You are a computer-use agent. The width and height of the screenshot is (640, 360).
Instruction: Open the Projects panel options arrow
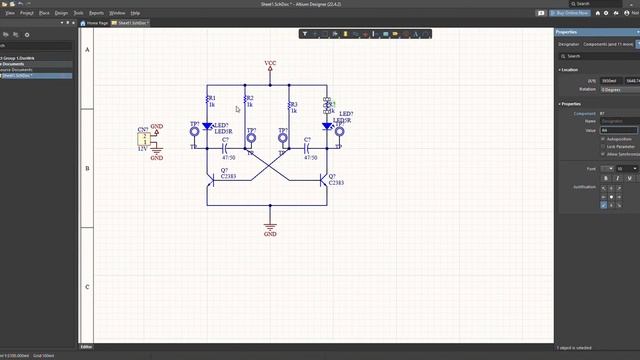point(62,23)
